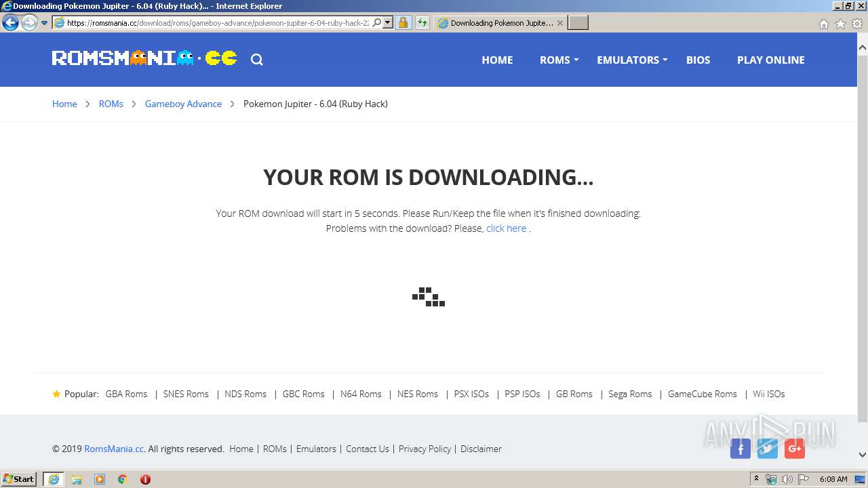Close the Downloading Pokemon Jupiter tab
Image resolution: width=868 pixels, height=488 pixels.
point(559,23)
